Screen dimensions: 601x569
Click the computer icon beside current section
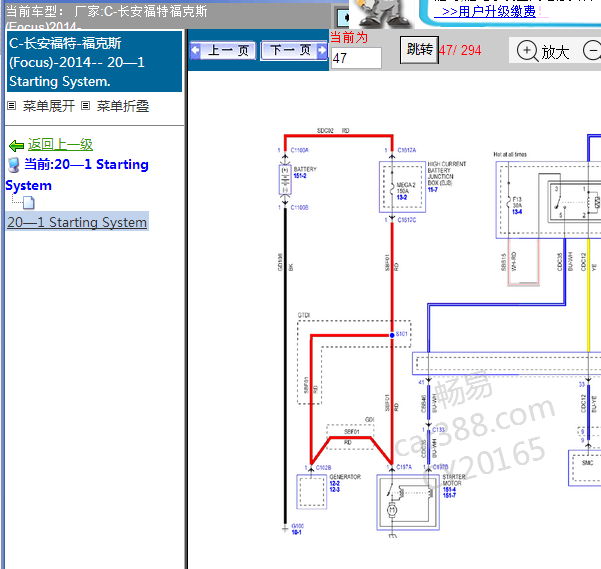pyautogui.click(x=14, y=165)
